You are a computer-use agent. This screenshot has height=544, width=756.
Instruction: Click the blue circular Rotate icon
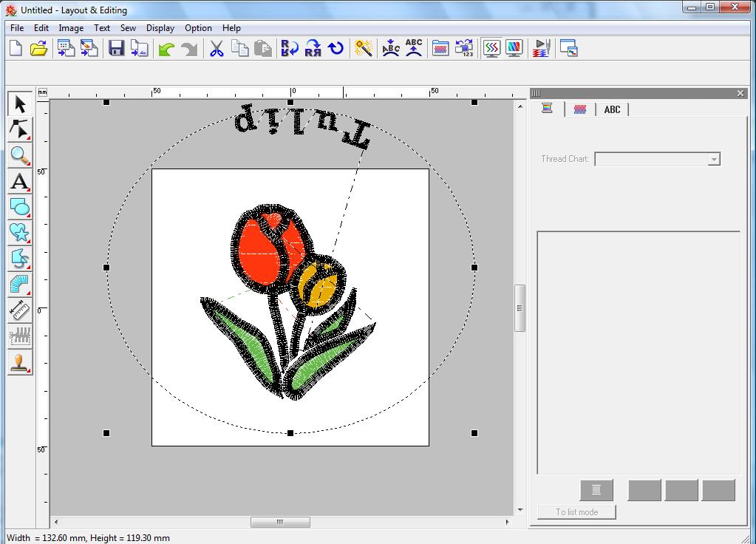click(336, 48)
